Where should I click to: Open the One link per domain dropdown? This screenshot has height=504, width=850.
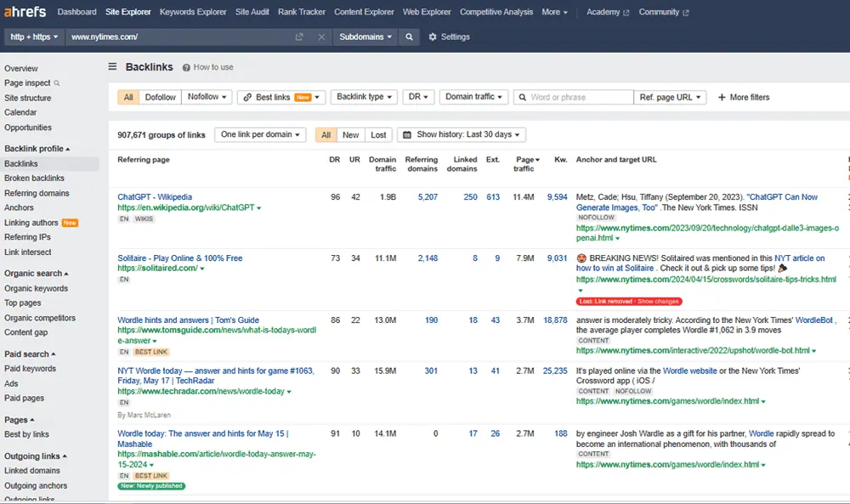click(260, 135)
